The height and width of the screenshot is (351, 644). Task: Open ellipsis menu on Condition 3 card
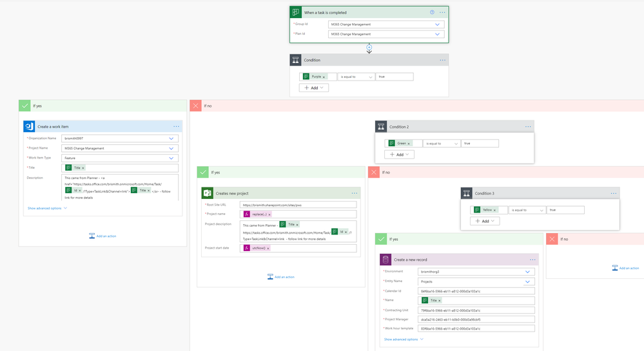tap(613, 193)
